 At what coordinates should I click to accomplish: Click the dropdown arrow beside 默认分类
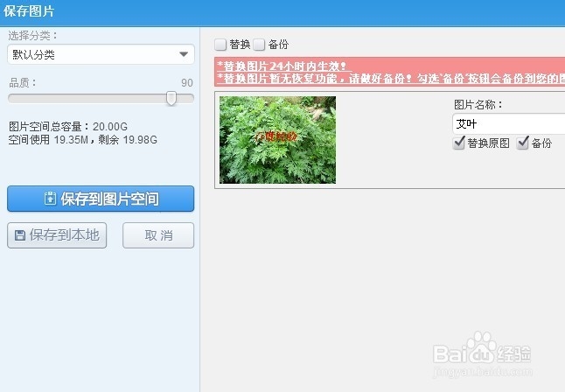pos(184,54)
